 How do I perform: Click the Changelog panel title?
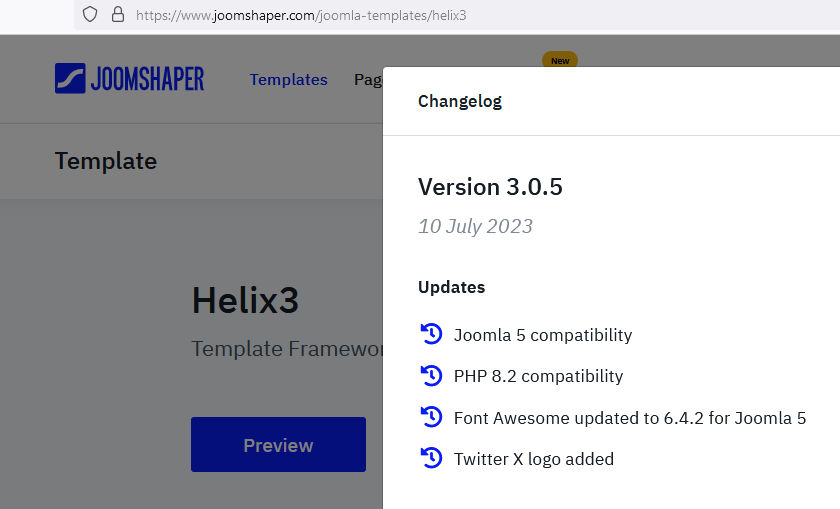tap(460, 101)
